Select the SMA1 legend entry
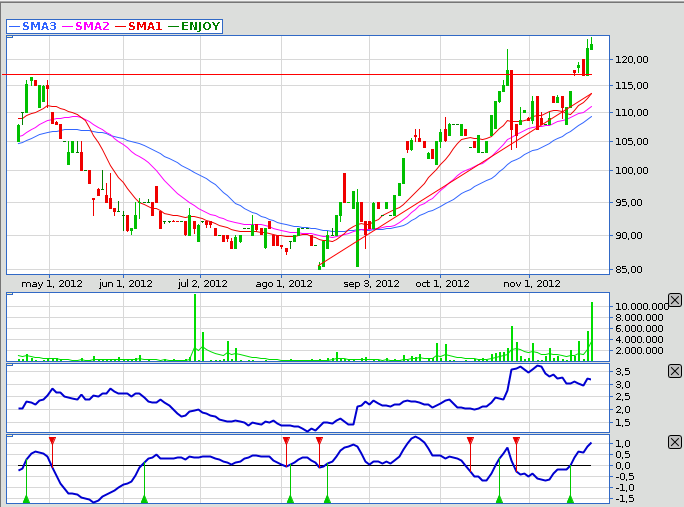 tap(139, 26)
